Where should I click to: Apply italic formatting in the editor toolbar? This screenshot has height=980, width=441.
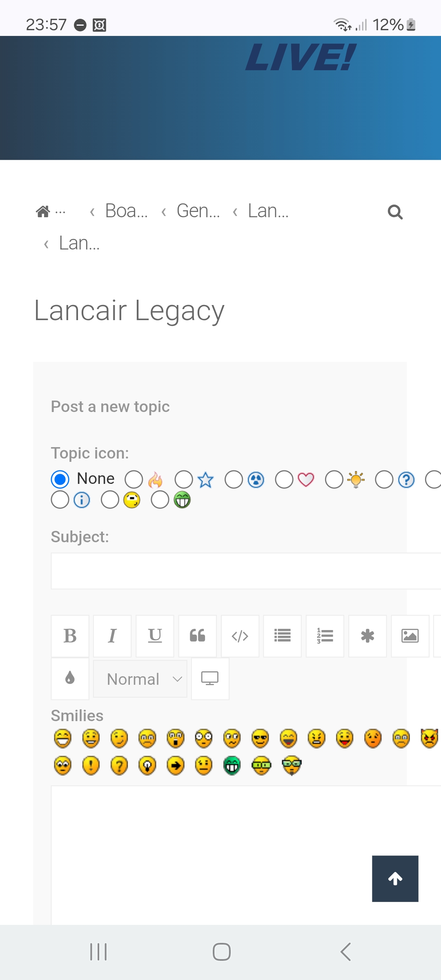point(112,636)
